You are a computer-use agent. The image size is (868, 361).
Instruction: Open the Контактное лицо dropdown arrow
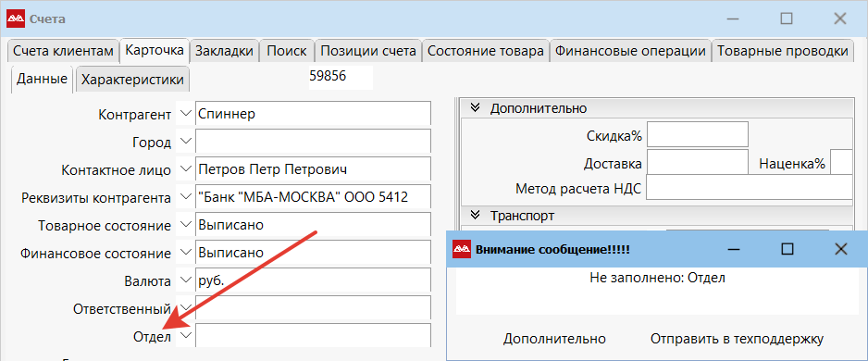pyautogui.click(x=185, y=169)
